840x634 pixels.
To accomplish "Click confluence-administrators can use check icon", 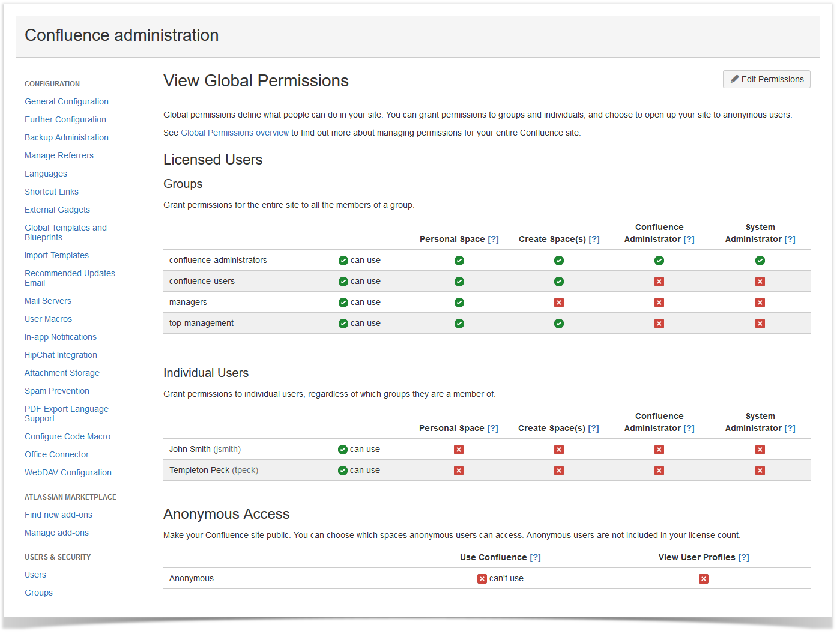I will pyautogui.click(x=343, y=261).
